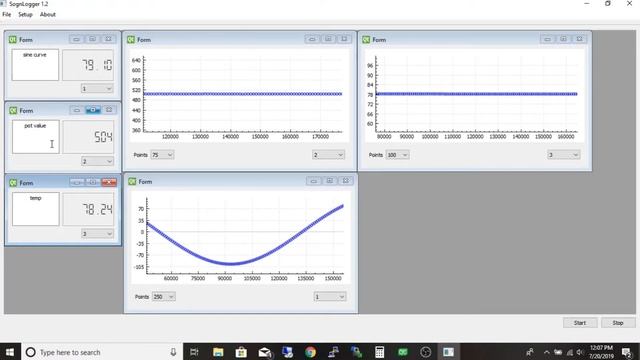Click Qt icon of the 100-point graph window
The image size is (640, 360).
tap(366, 40)
